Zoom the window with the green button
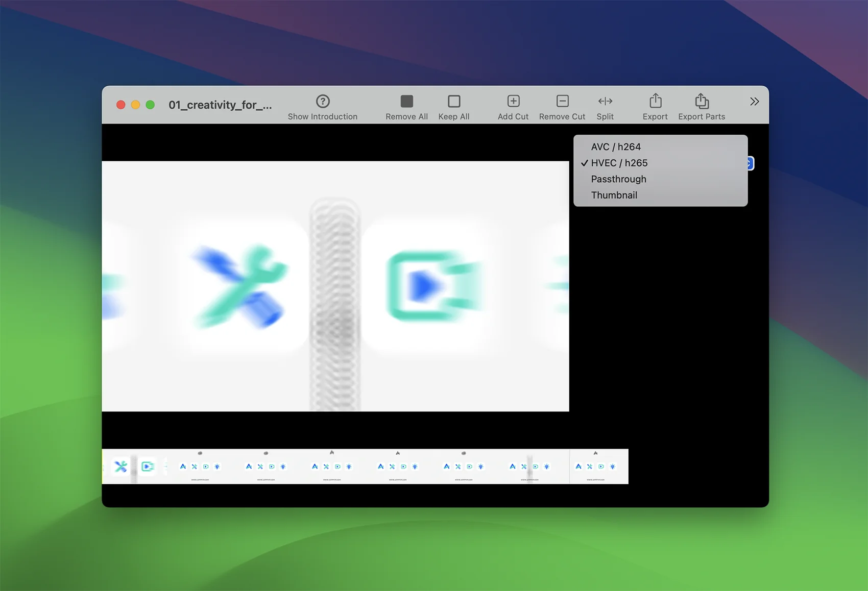 (x=150, y=105)
